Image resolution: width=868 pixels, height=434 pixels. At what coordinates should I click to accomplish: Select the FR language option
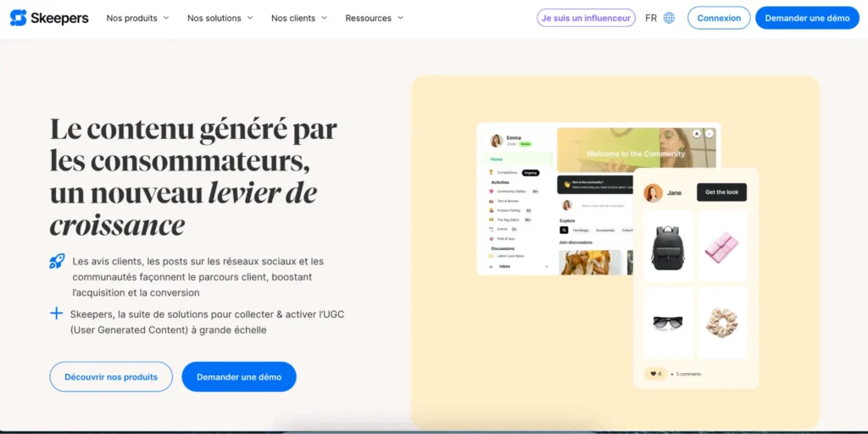tap(651, 18)
